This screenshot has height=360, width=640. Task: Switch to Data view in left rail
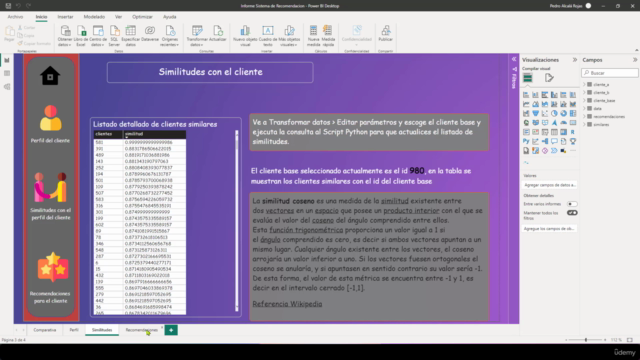[x=7, y=73]
